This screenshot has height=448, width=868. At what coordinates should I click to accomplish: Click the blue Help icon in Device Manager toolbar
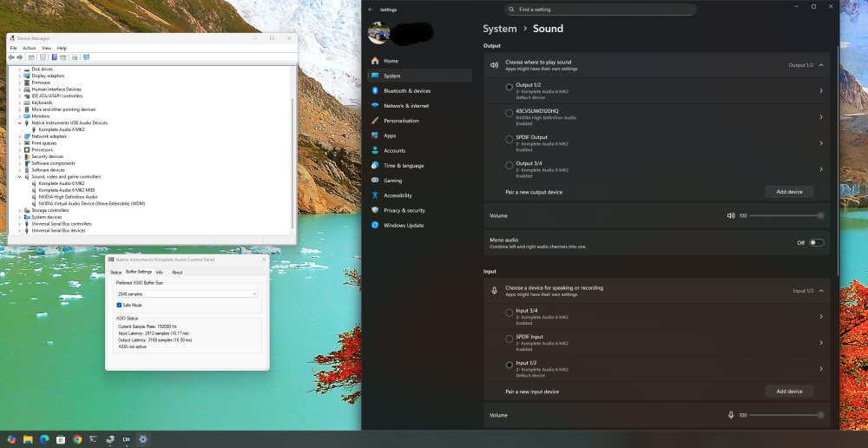coord(54,57)
